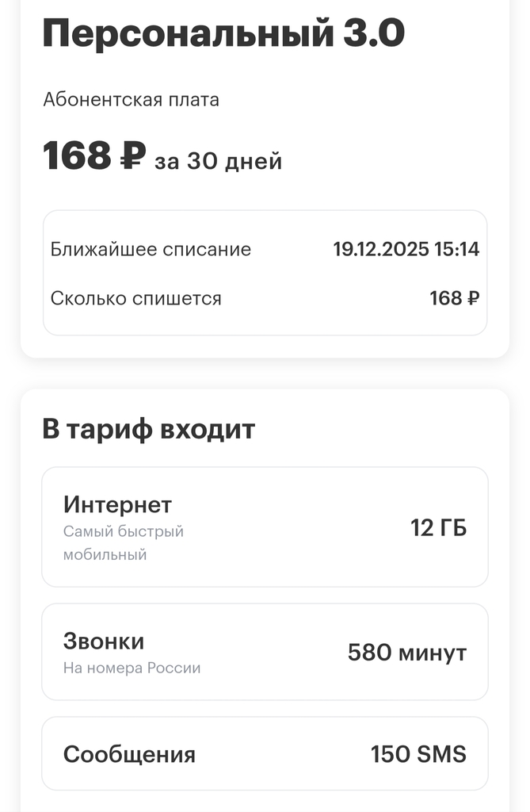The height and width of the screenshot is (812, 530).
Task: Click the 580 минут call allowance
Action: coord(407,653)
